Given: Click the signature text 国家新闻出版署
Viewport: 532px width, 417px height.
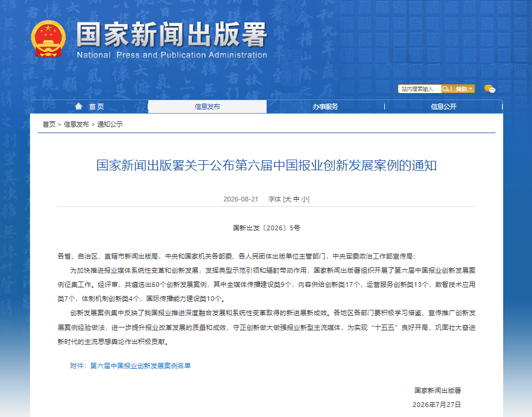Looking at the screenshot, I should 438,390.
